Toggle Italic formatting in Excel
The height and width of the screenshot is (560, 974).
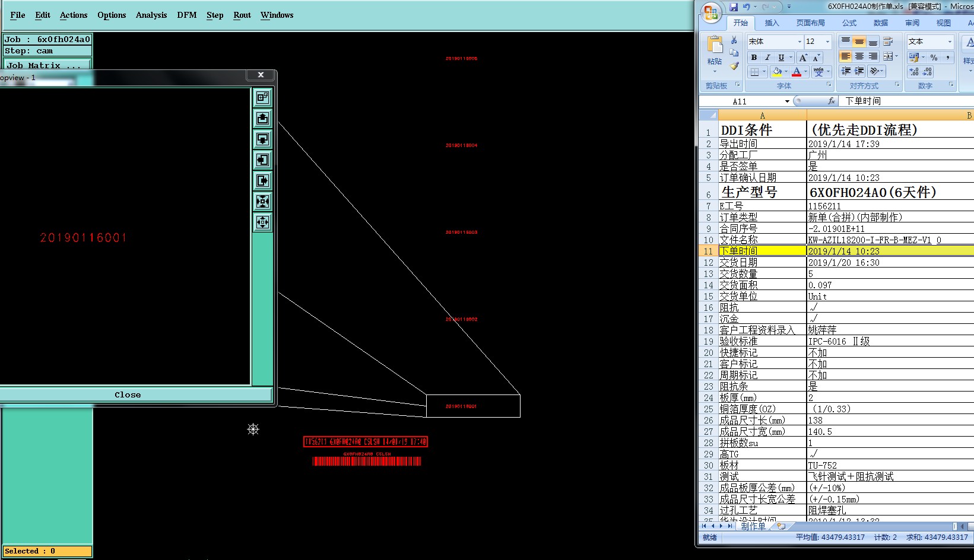[767, 58]
